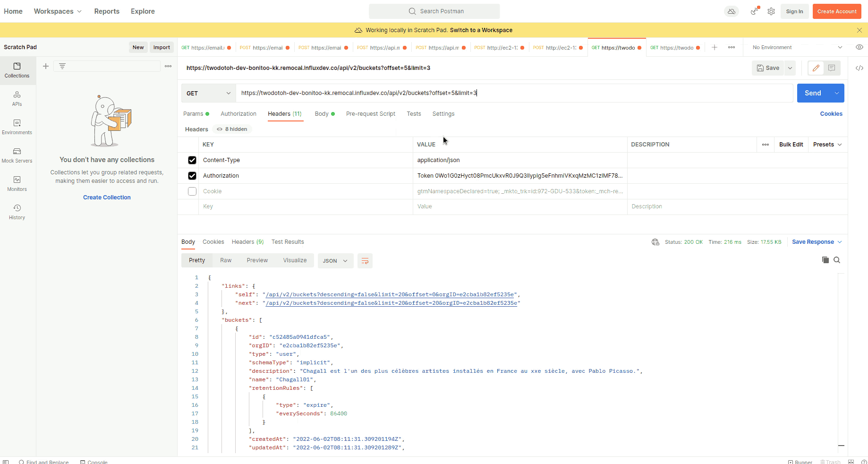Click the Bulk Edit button
This screenshot has height=464, width=868.
pyautogui.click(x=791, y=145)
